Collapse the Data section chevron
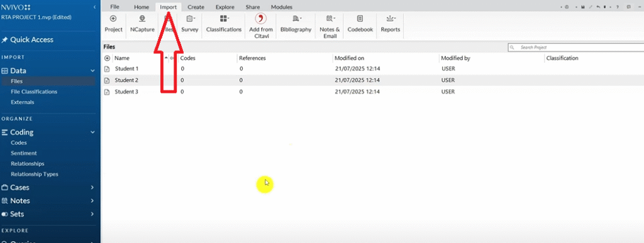The height and width of the screenshot is (243, 644). click(93, 71)
